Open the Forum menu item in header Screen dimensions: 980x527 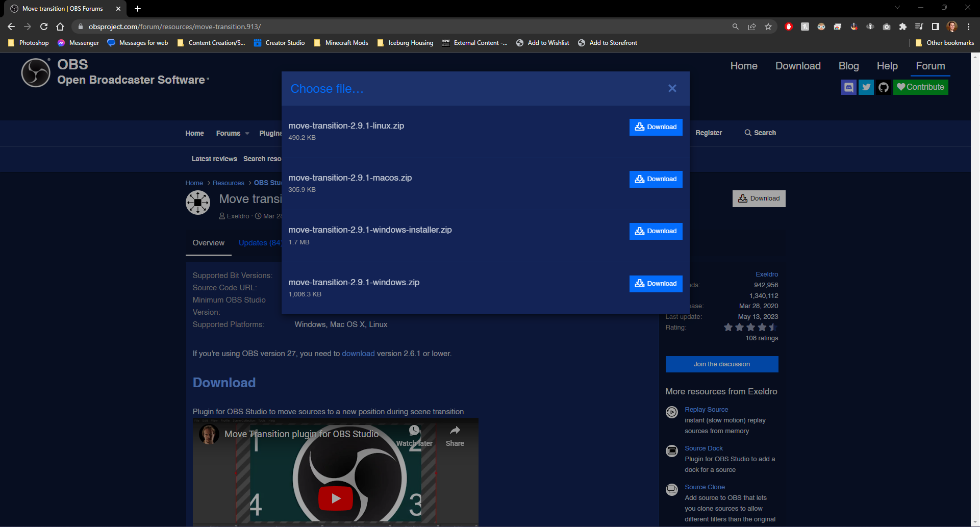[x=930, y=66]
